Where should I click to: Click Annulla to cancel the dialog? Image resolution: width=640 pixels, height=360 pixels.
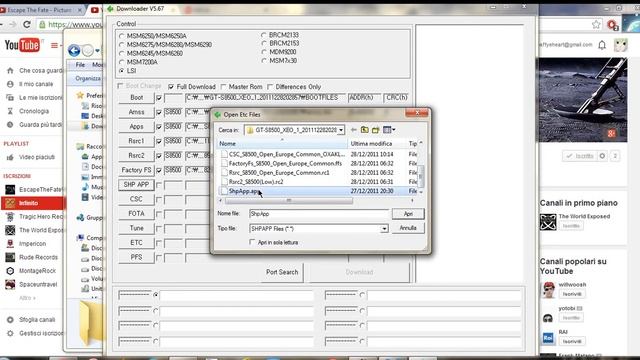pos(408,228)
